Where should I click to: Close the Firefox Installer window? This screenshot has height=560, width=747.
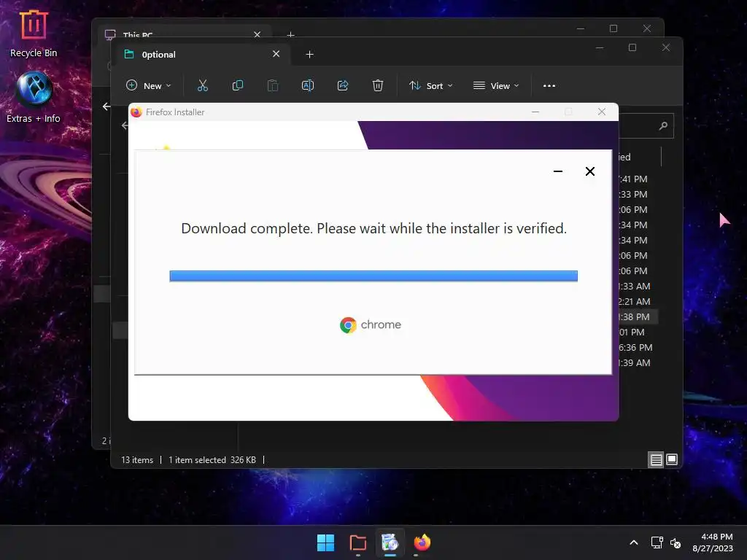click(602, 112)
